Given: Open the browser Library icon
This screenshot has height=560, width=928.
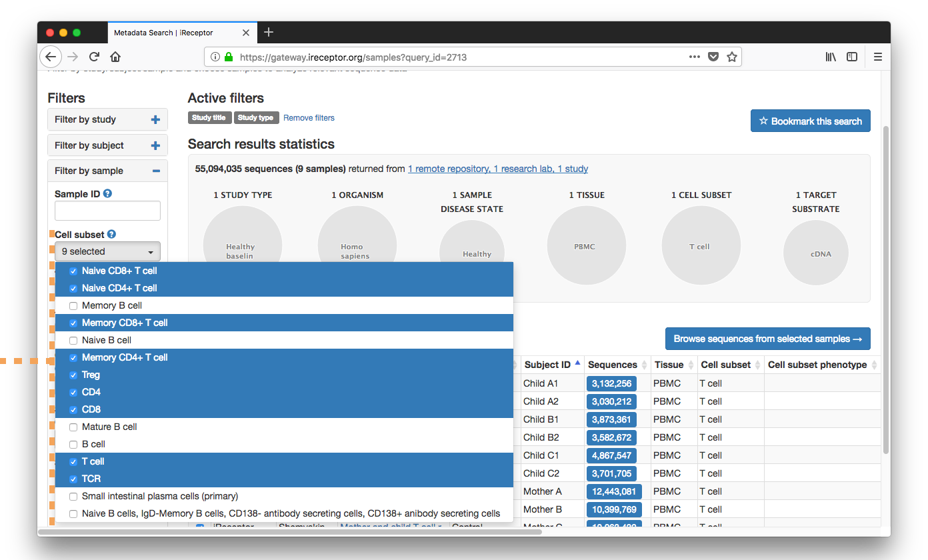Looking at the screenshot, I should (831, 57).
